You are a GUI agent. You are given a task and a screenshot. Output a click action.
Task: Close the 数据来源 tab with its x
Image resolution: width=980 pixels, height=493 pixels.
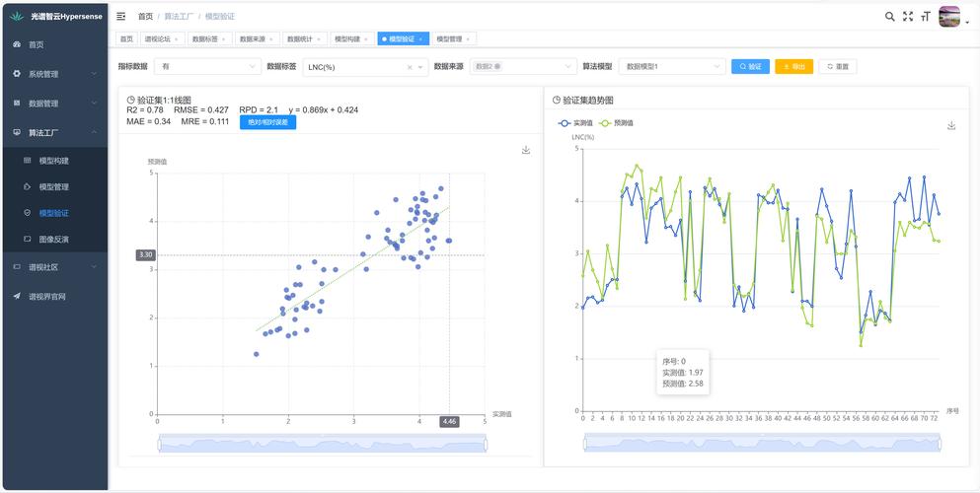coord(271,39)
